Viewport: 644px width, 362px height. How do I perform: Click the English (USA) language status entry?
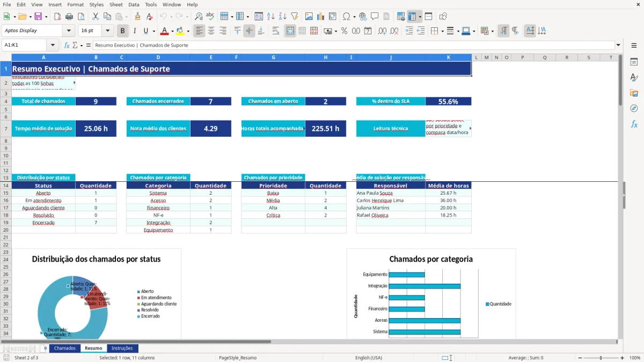pyautogui.click(x=369, y=358)
